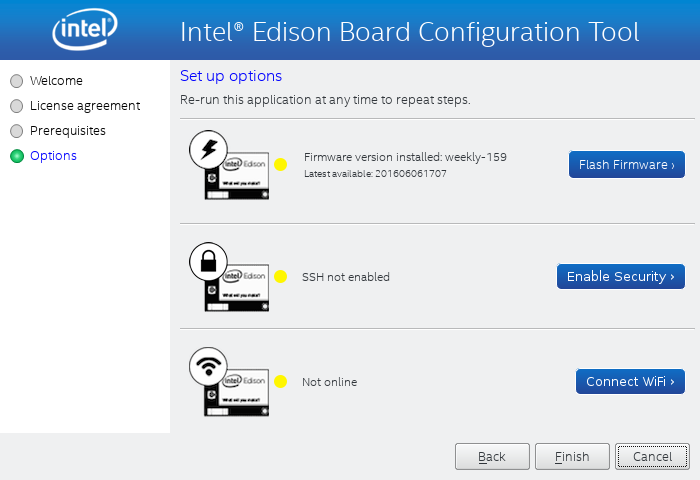Click the lightning bolt firmware icon
The height and width of the screenshot is (480, 700).
pos(208,149)
